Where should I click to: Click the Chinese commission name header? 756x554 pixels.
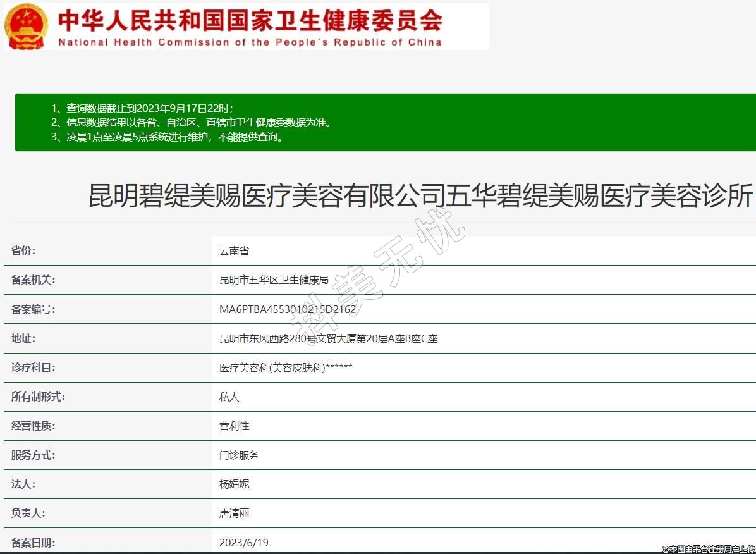point(250,20)
